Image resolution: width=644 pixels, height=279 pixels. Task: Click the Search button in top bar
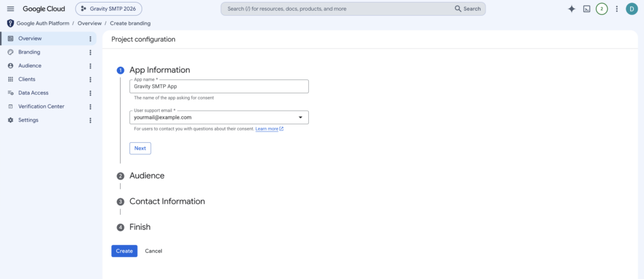click(x=467, y=9)
